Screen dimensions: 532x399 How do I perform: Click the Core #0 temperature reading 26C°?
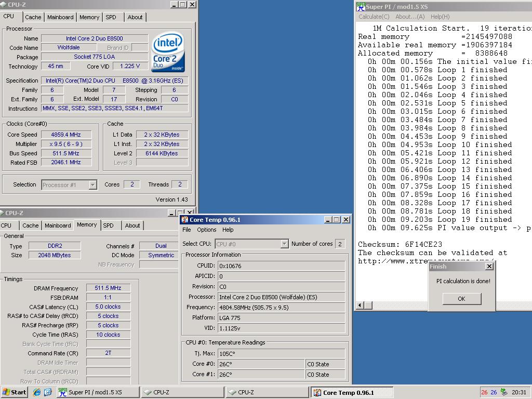pos(261,364)
